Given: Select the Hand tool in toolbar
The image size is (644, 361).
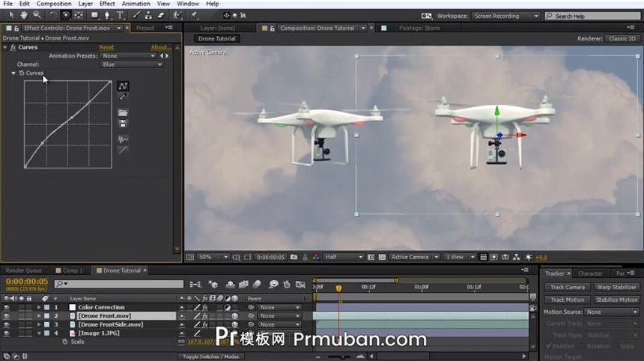Looking at the screenshot, I should tap(24, 15).
